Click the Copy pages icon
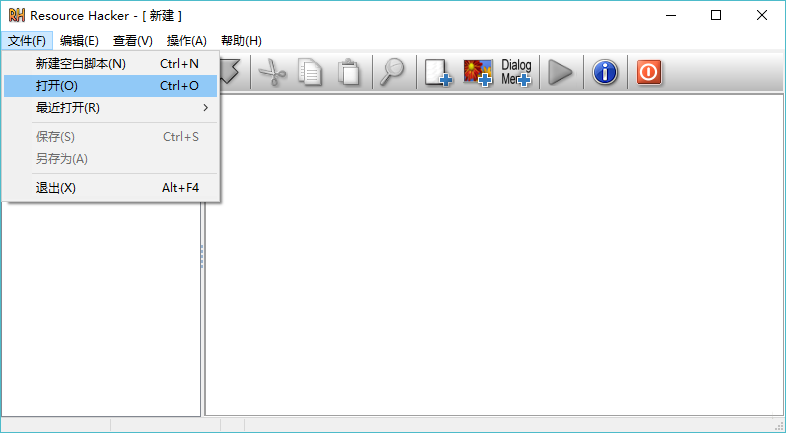The height and width of the screenshot is (433, 786). tap(310, 73)
